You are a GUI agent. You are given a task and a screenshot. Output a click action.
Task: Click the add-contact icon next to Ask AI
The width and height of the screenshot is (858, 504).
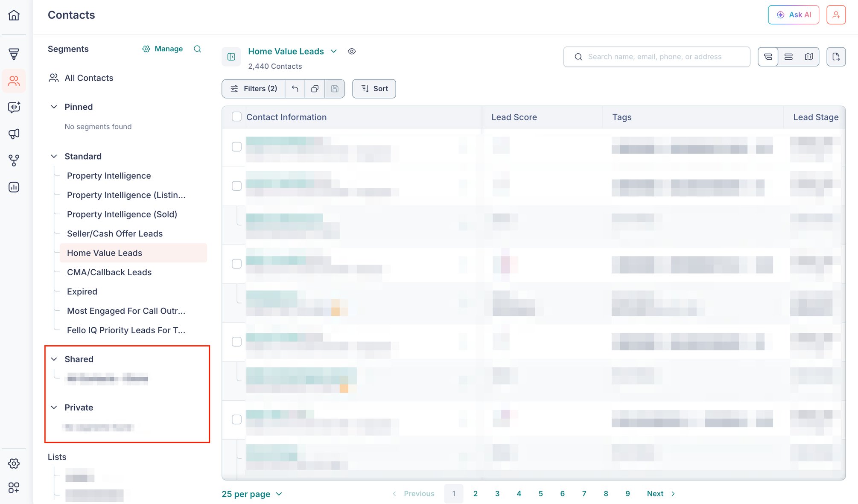836,14
